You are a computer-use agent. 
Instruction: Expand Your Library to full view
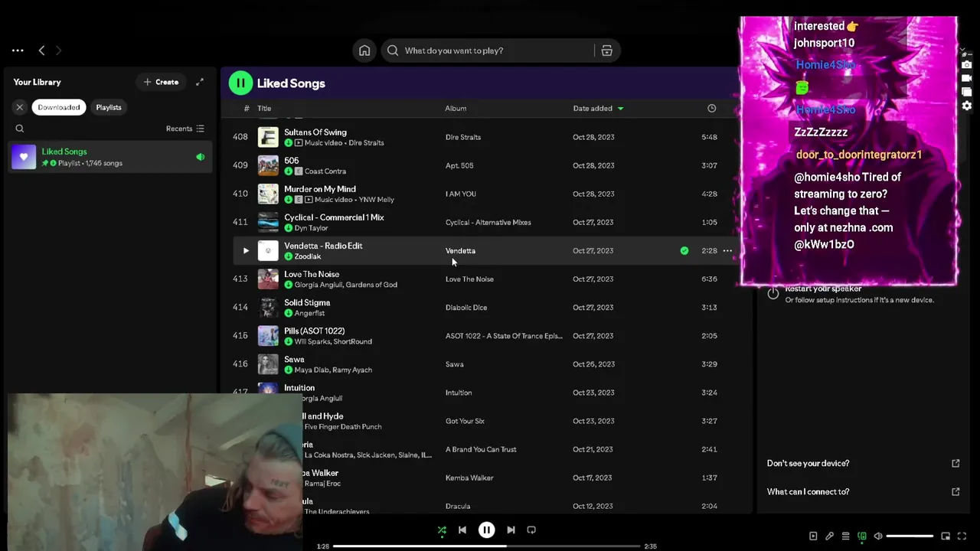(200, 82)
